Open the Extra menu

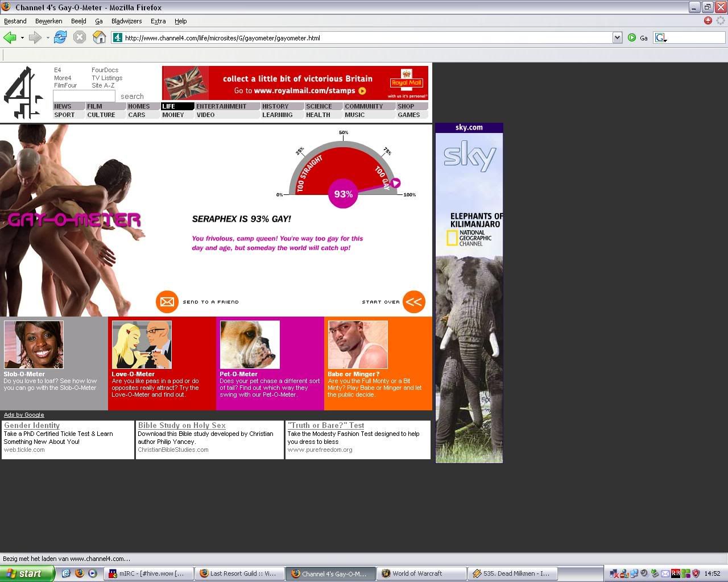(x=158, y=21)
